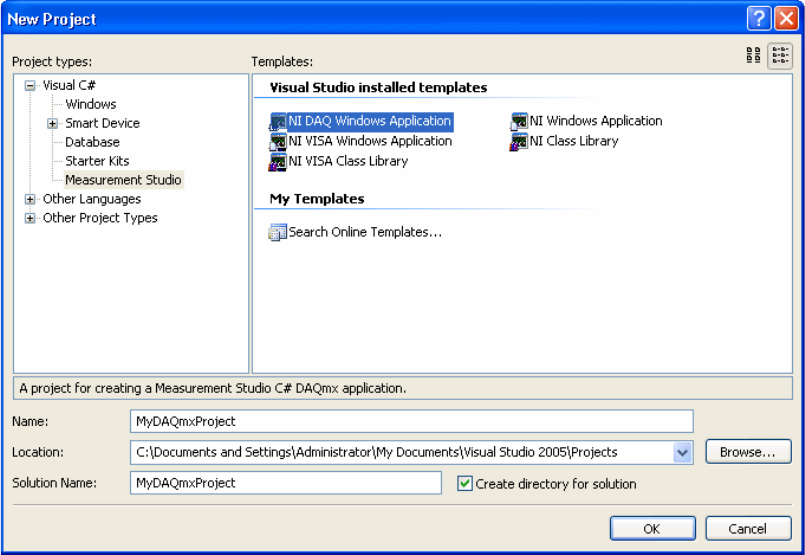Collapse the Visual C# tree node

pos(30,86)
